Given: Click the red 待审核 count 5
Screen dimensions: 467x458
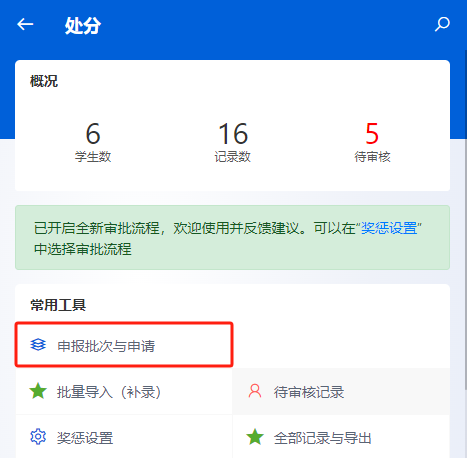Looking at the screenshot, I should 372,133.
